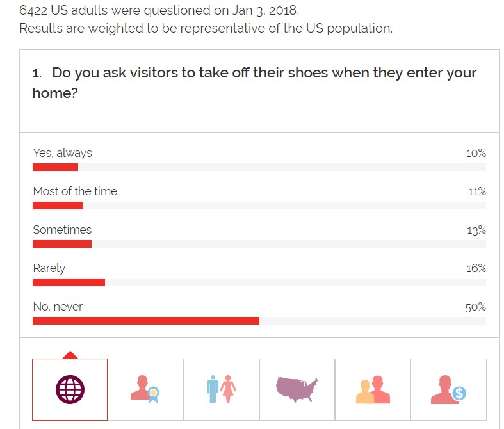
Task: Select the red Sometimes result bar
Action: tap(62, 244)
